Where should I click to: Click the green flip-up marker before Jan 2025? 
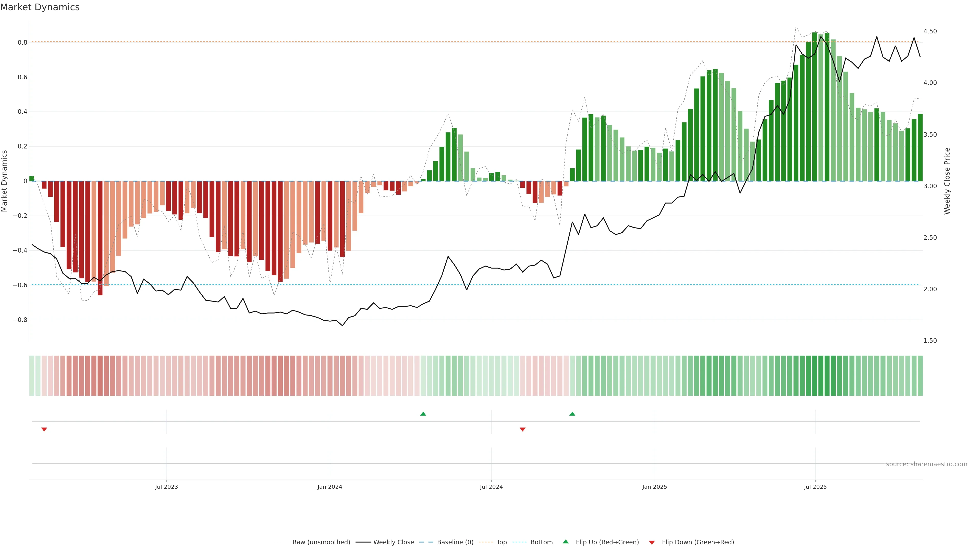572,414
